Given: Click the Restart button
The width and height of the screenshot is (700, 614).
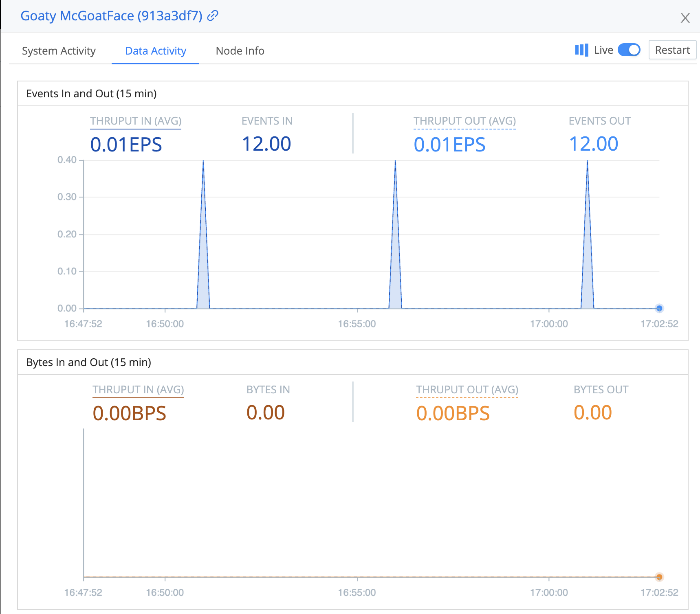Looking at the screenshot, I should point(672,50).
